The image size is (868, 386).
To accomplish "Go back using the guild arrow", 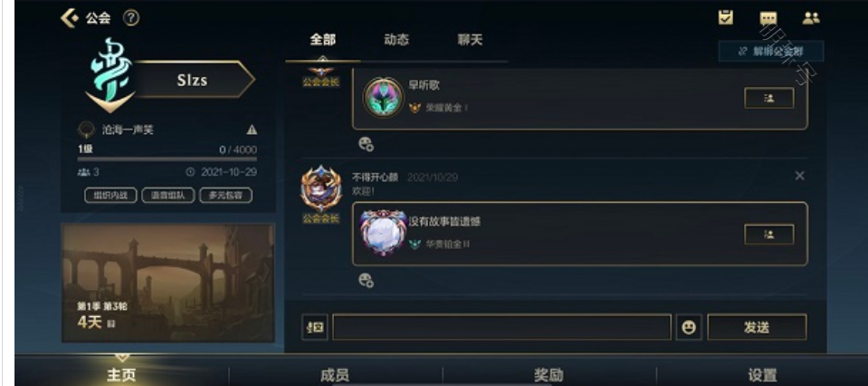I will tap(69, 18).
